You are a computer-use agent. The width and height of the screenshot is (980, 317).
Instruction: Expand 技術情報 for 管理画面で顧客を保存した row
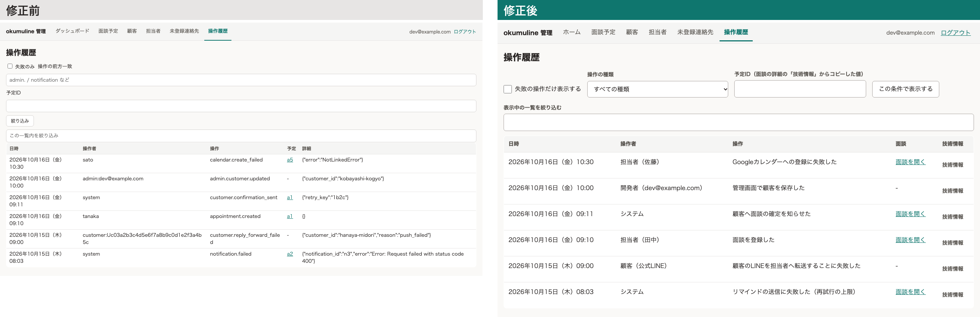(x=952, y=191)
